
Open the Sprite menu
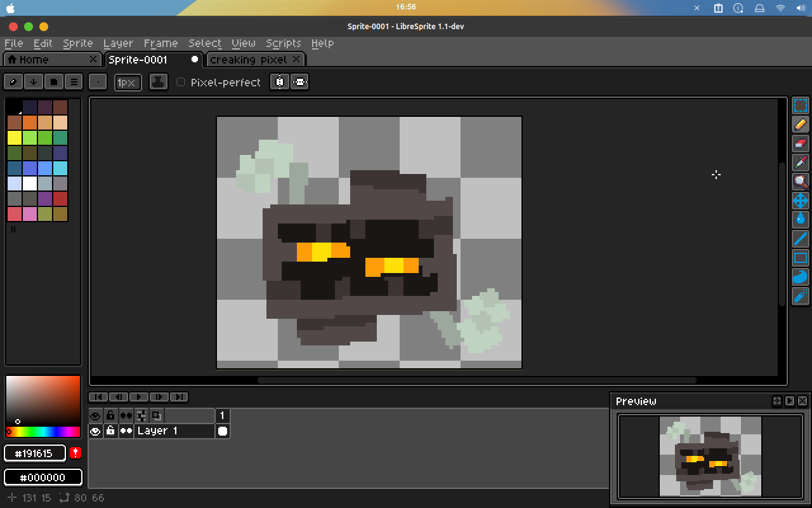coord(78,43)
